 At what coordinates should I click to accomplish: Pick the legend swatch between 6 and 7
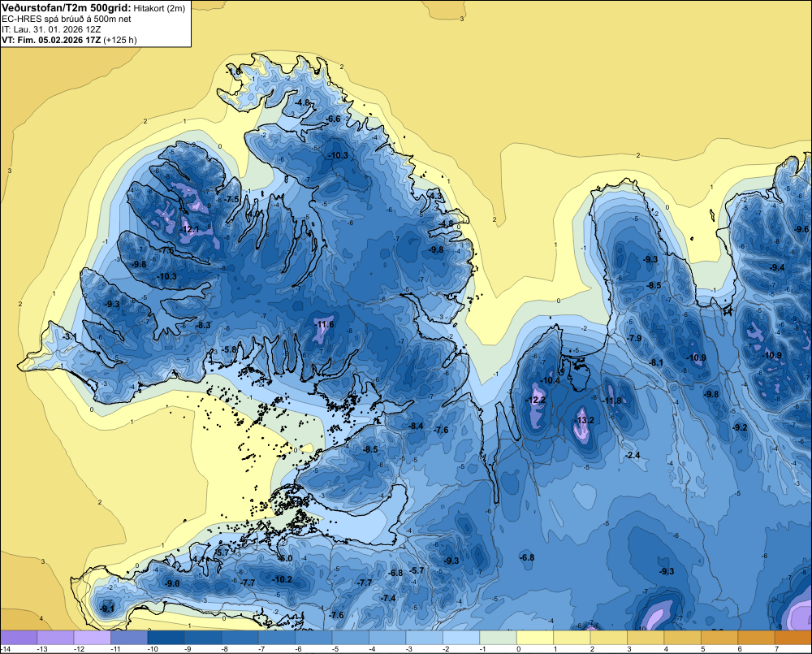pos(757,638)
